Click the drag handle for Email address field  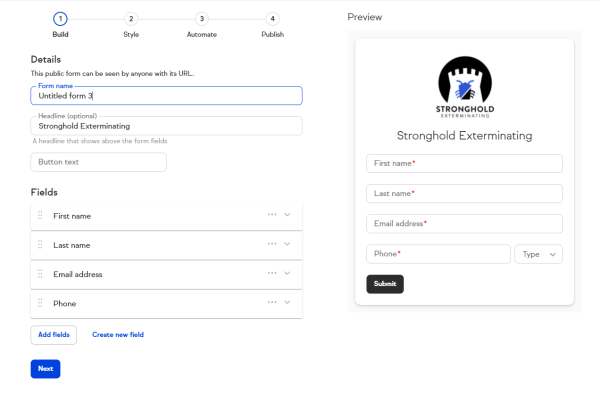pos(40,273)
